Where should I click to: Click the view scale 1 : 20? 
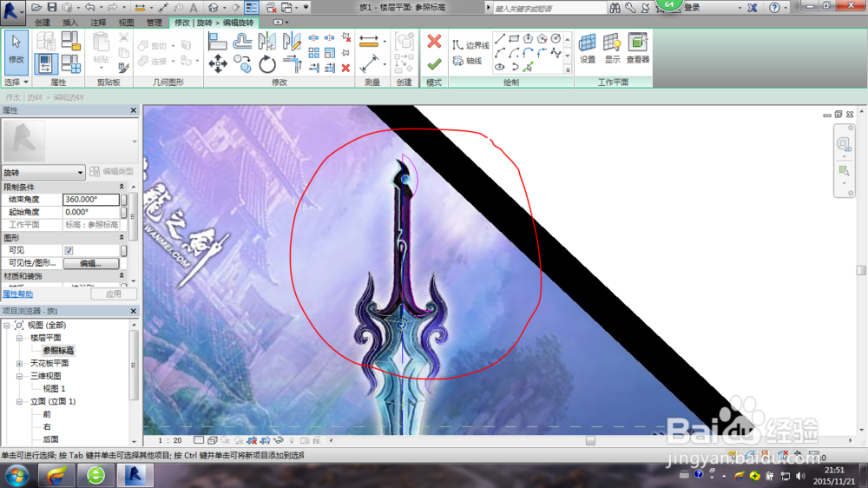(x=170, y=441)
